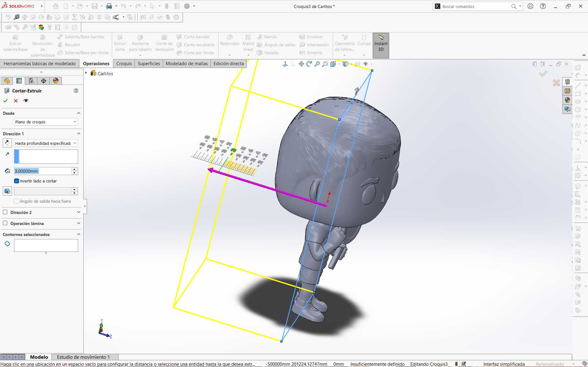The width and height of the screenshot is (588, 367).
Task: Open the ConfigurationManager tab icon
Action: coord(31,81)
